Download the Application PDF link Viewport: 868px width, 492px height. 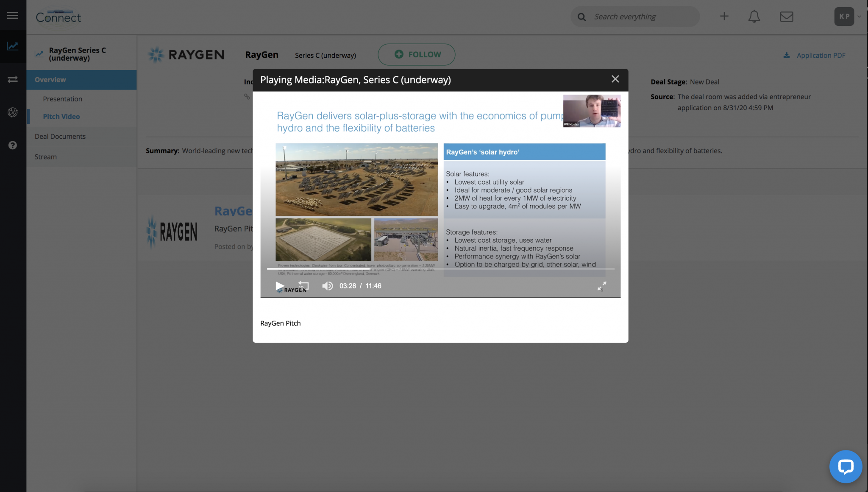pos(820,56)
